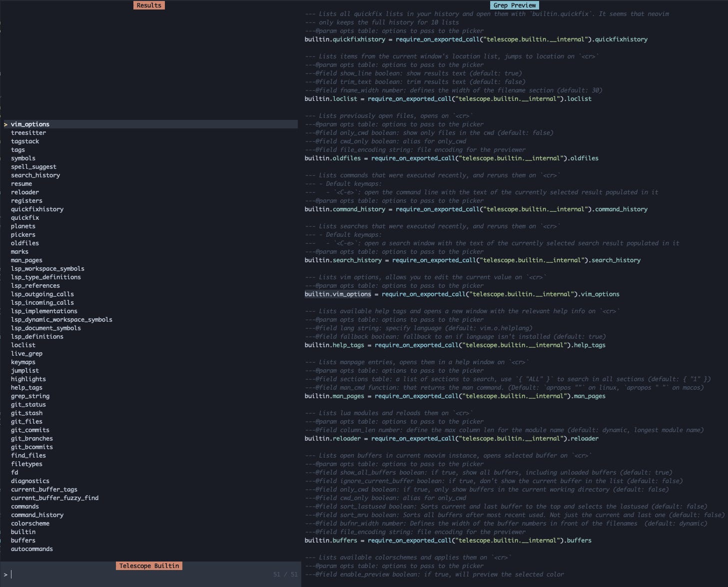728x587 pixels.
Task: Select the reloader result row
Action: click(x=25, y=192)
